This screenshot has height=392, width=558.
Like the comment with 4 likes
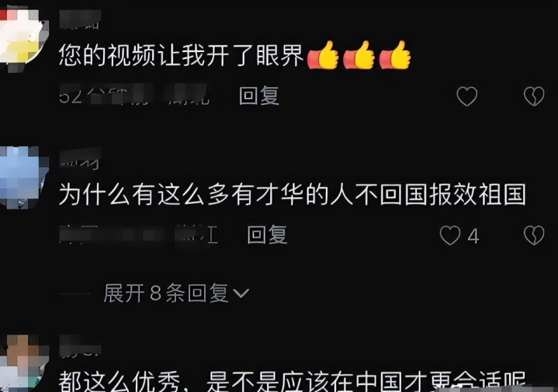pyautogui.click(x=450, y=235)
